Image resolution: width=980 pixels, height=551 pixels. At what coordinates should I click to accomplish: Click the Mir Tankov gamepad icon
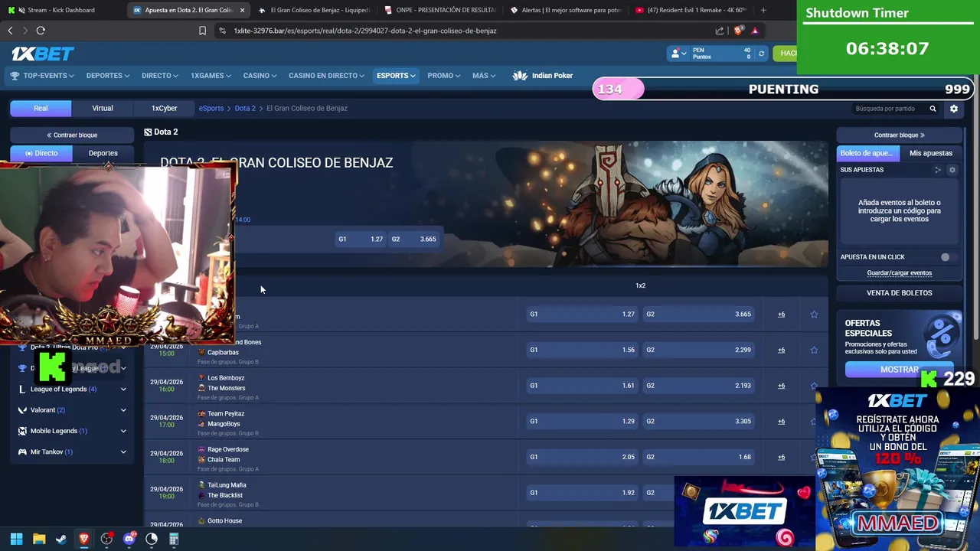pos(22,452)
